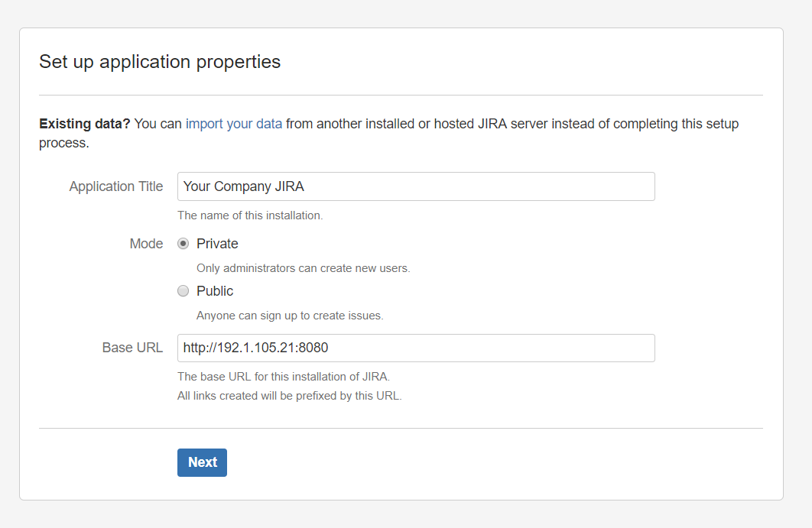Screen dimensions: 812x528
Task: Click 'Only administrators can create new users.' description
Action: click(x=304, y=268)
